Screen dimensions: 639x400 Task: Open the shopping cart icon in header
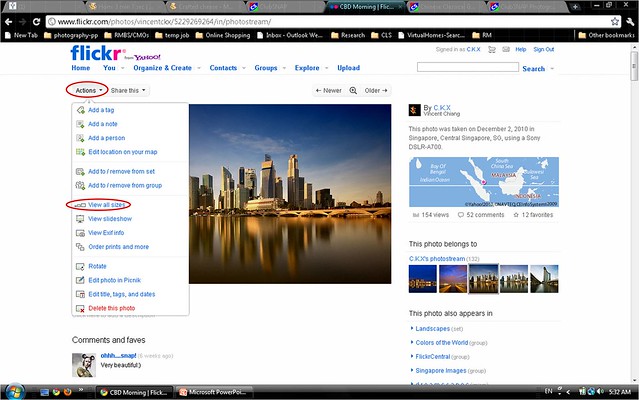pyautogui.click(x=492, y=49)
